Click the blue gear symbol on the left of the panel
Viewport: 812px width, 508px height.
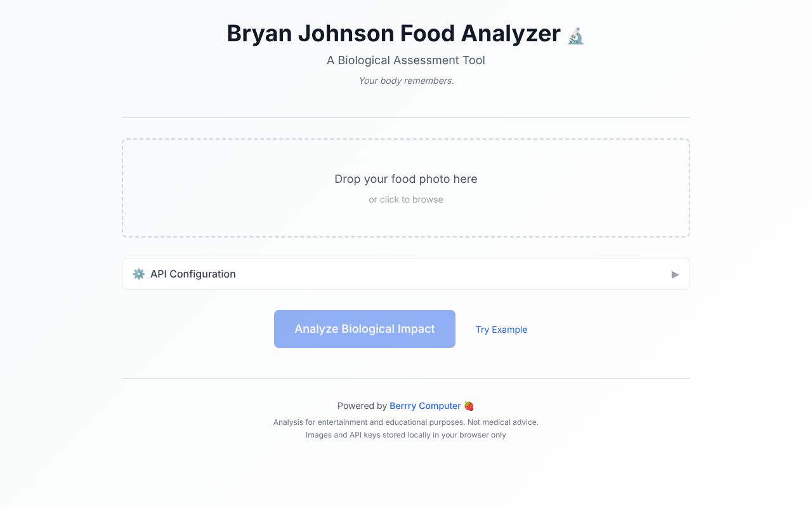click(x=139, y=274)
